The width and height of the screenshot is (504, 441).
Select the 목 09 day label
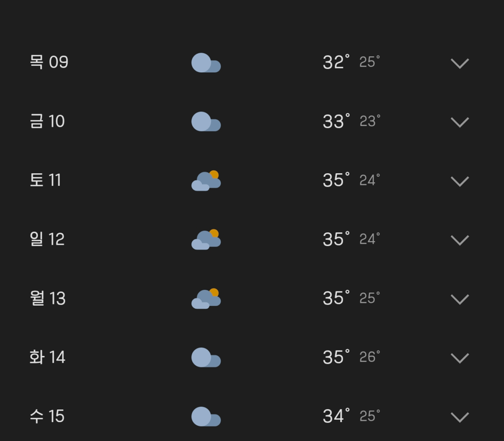click(x=49, y=62)
